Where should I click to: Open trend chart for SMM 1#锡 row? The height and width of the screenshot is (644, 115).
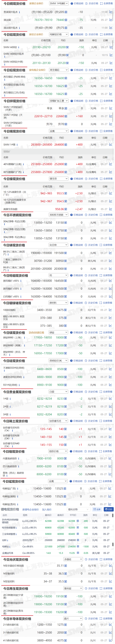pyautogui.click(x=111, y=145)
